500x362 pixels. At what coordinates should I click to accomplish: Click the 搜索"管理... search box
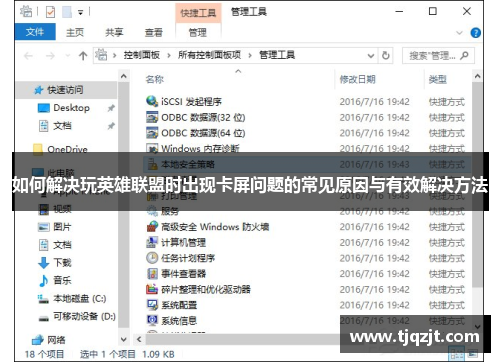438,55
